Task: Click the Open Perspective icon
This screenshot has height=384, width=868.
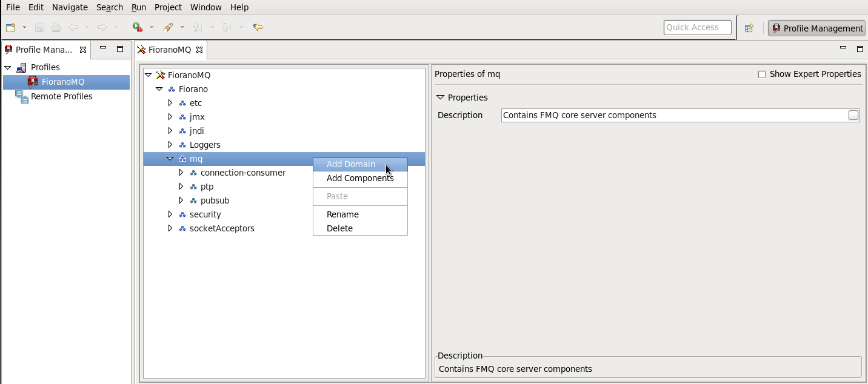Action: 749,28
